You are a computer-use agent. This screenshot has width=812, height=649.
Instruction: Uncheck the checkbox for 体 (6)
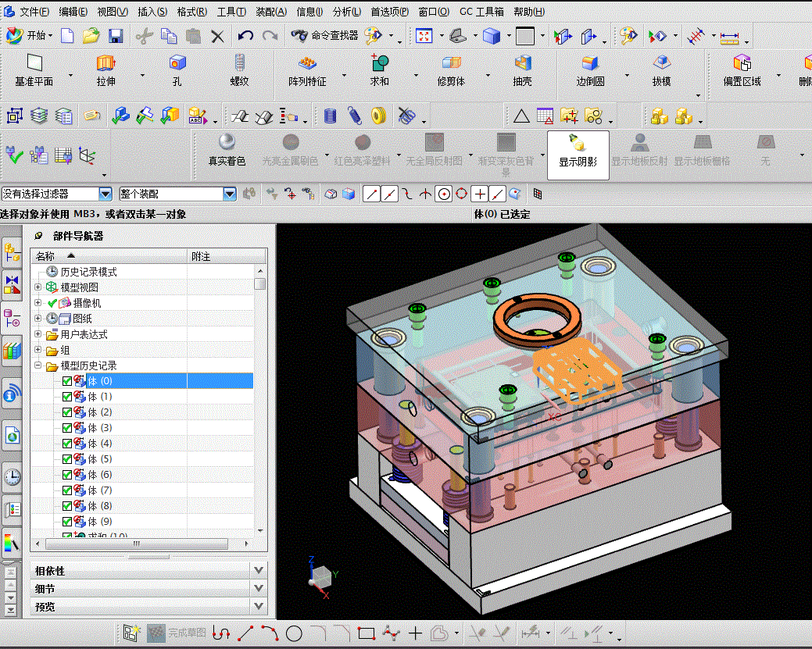67,475
